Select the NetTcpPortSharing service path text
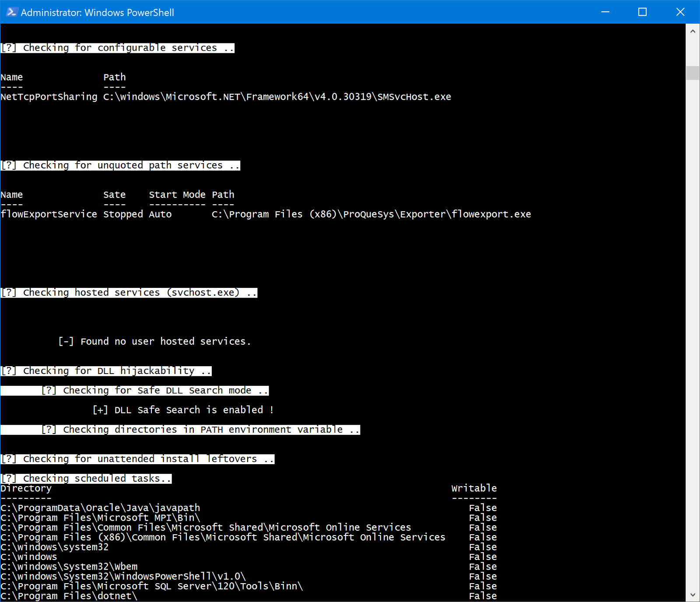 coord(276,96)
